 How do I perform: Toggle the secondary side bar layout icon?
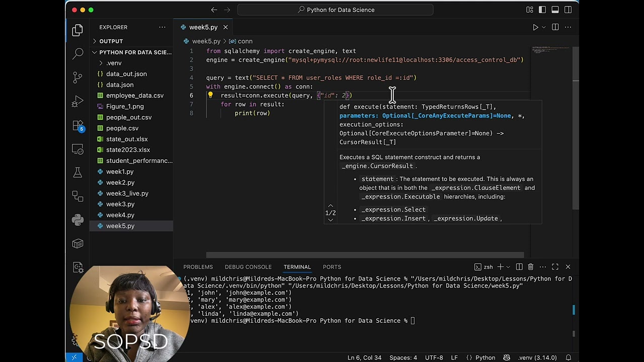(568, 10)
